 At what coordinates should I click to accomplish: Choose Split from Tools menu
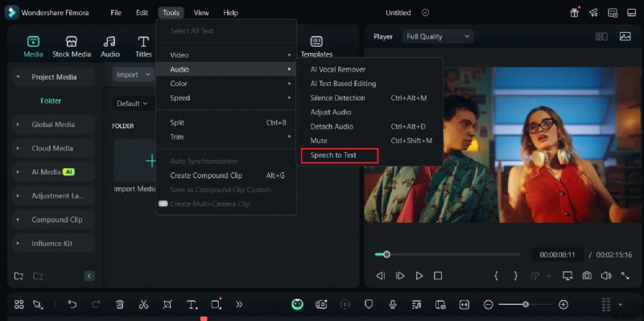tap(226, 122)
